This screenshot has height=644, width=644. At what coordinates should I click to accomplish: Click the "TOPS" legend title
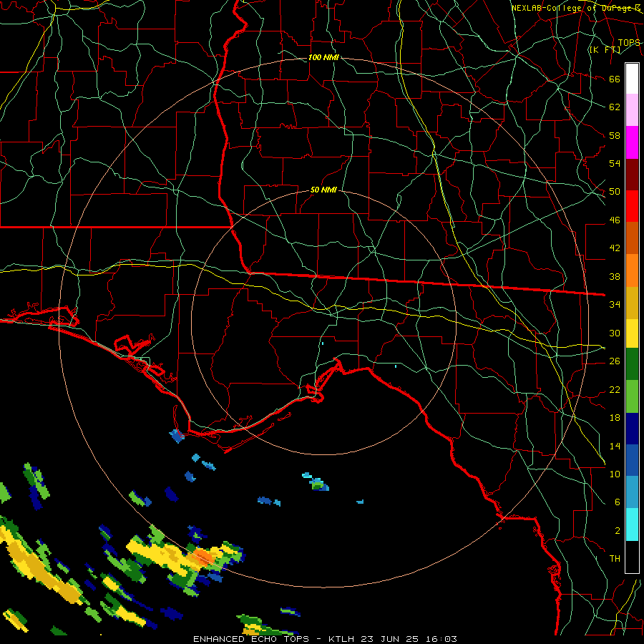point(629,43)
